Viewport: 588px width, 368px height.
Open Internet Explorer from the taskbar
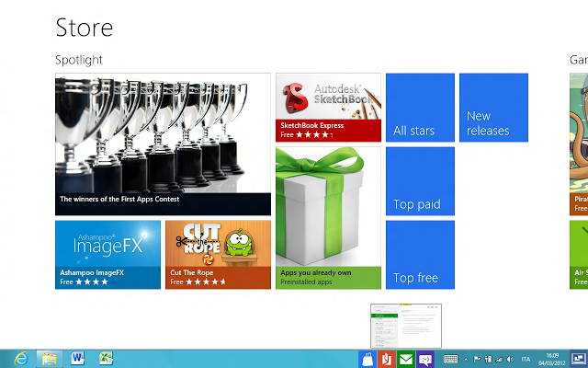pyautogui.click(x=21, y=359)
